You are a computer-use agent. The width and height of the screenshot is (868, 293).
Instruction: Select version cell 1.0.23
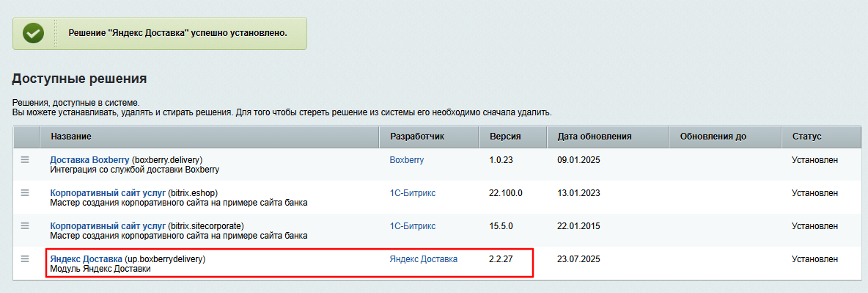point(501,160)
